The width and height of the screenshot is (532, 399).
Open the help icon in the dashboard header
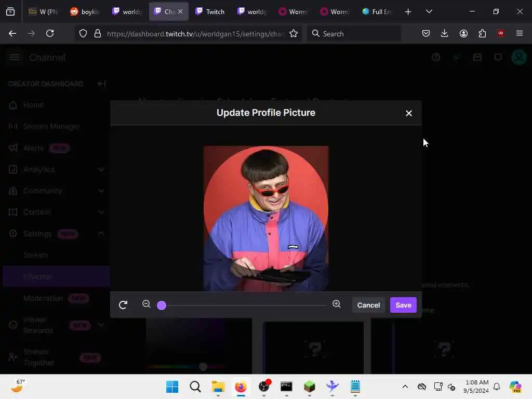(x=436, y=57)
